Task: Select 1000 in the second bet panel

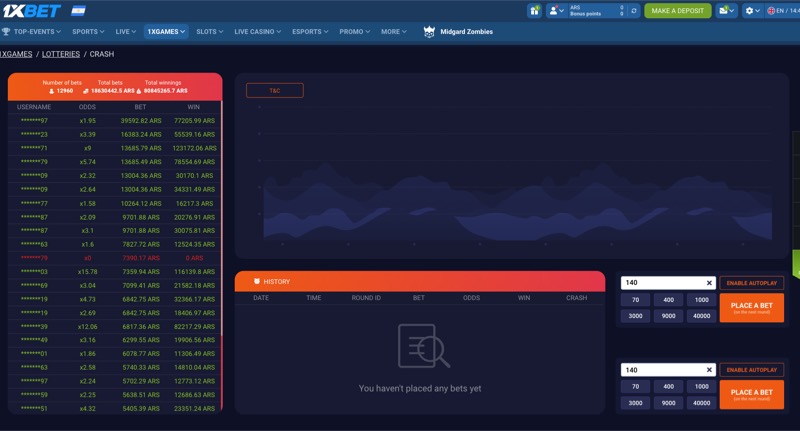Action: pos(702,387)
